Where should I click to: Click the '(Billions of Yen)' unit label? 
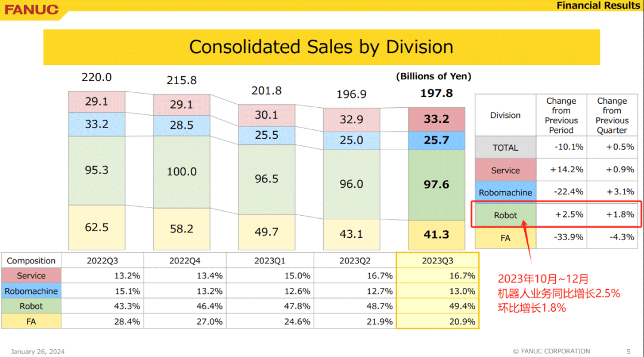pos(434,76)
